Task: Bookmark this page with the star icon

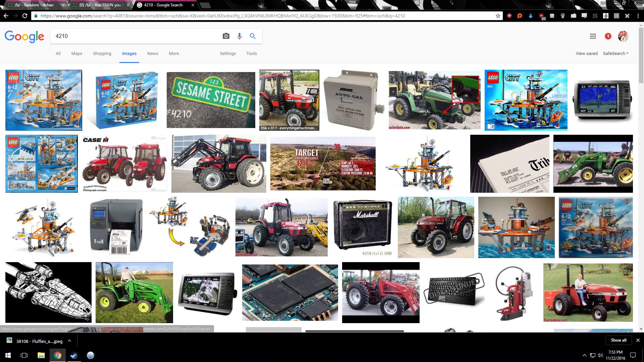Action: 498,16
